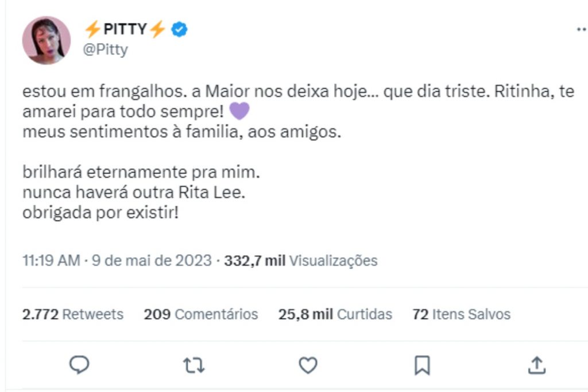Click the text 'nunca haverá outra Rita Lee'
This screenshot has width=588, height=392.
tap(134, 192)
